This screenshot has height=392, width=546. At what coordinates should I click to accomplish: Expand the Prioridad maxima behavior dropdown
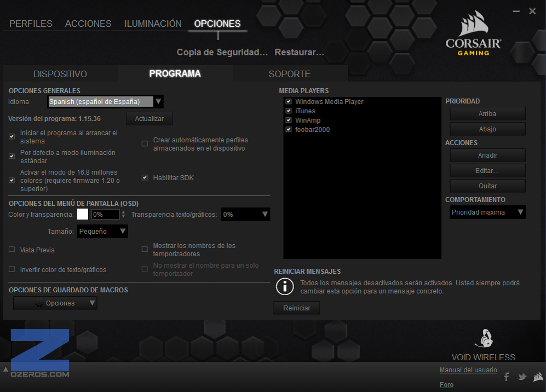coord(487,212)
